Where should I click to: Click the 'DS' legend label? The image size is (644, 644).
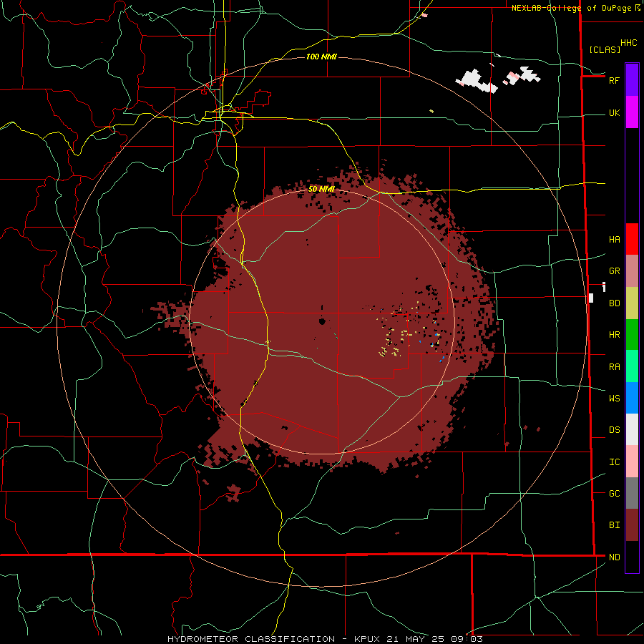614,430
